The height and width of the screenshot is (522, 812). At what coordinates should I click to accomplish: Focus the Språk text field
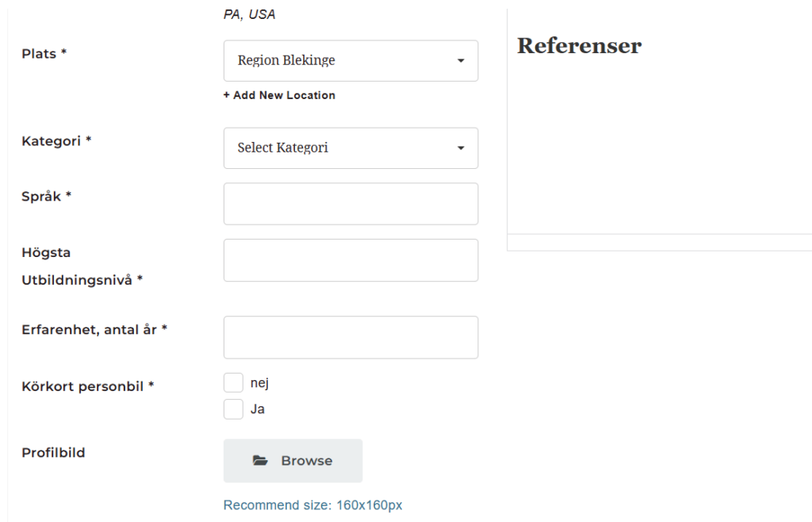(x=350, y=204)
